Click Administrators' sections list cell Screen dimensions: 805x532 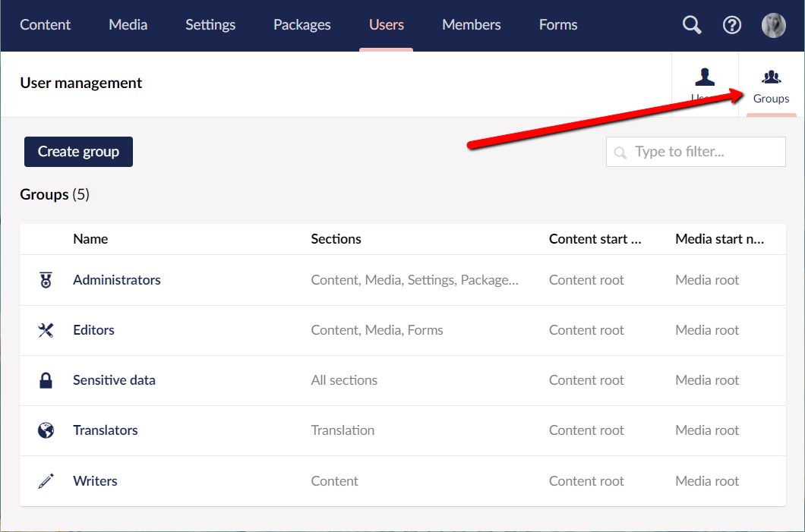coord(415,280)
